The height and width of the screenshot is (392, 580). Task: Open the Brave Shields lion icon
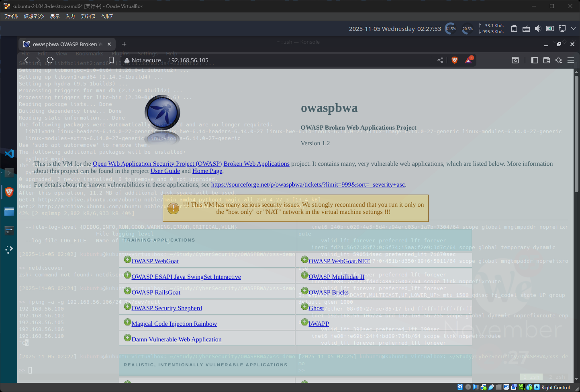[455, 60]
